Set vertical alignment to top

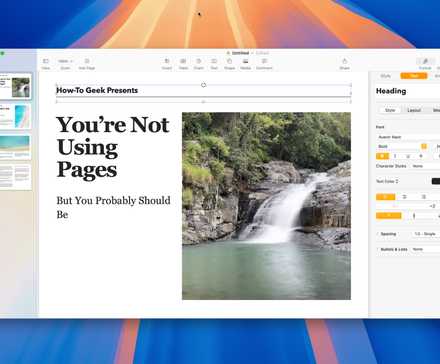389,216
